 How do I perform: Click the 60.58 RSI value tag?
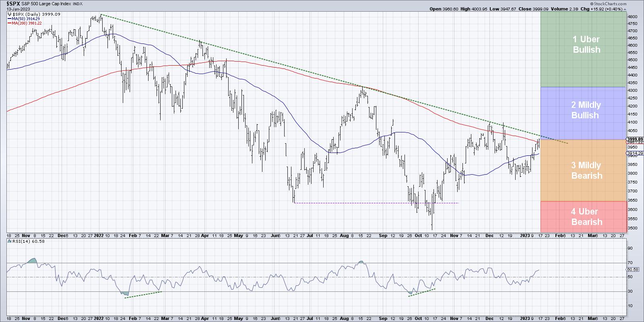point(633,269)
